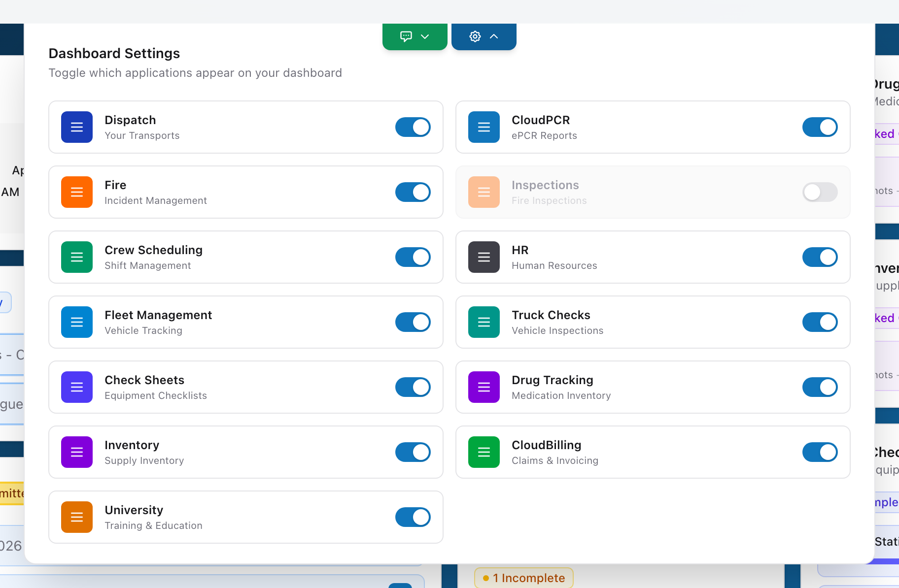Click the green Crew Scheduling icon

pyautogui.click(x=77, y=257)
